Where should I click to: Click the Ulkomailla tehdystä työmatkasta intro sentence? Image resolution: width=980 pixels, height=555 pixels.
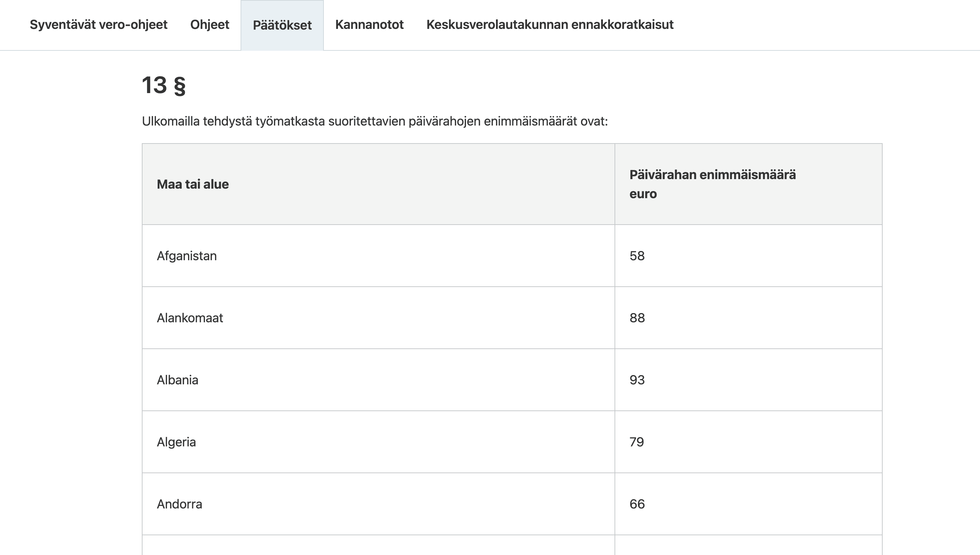(x=375, y=121)
